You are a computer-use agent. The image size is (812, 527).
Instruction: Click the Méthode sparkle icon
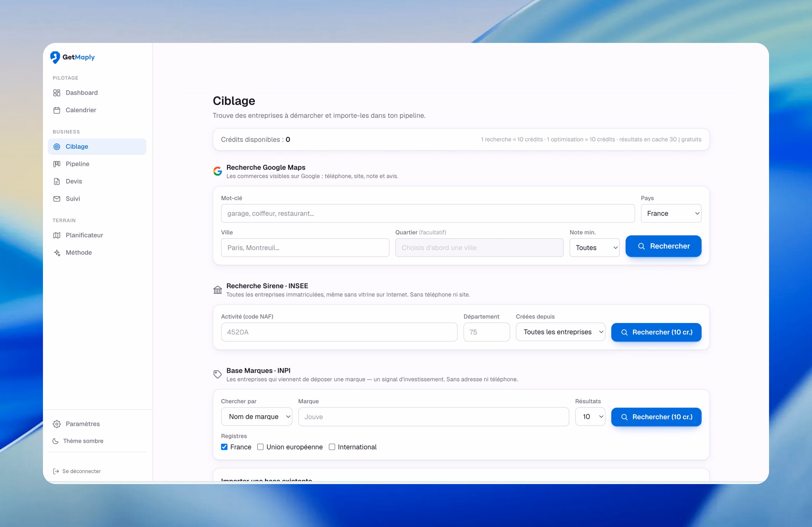[57, 252]
